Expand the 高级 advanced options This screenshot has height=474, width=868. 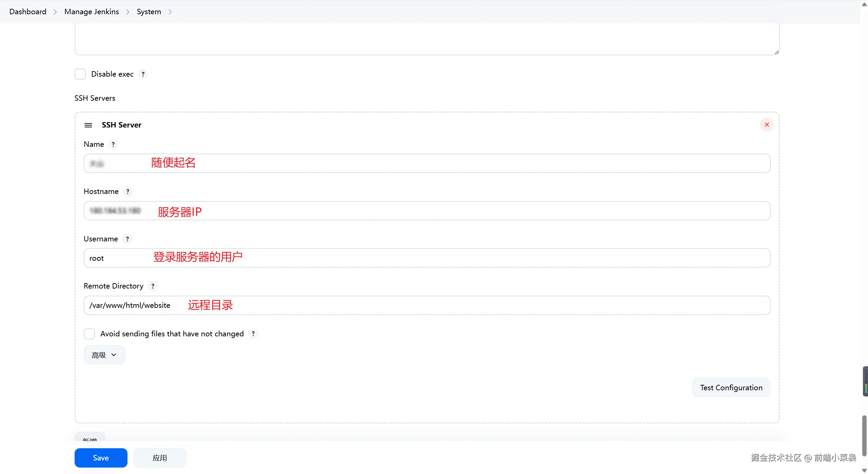click(x=104, y=355)
